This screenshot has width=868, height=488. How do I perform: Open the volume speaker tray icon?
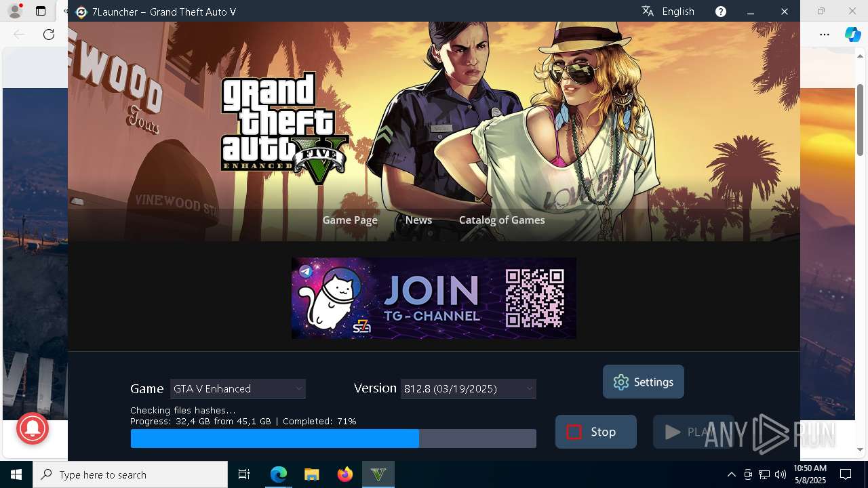click(781, 474)
